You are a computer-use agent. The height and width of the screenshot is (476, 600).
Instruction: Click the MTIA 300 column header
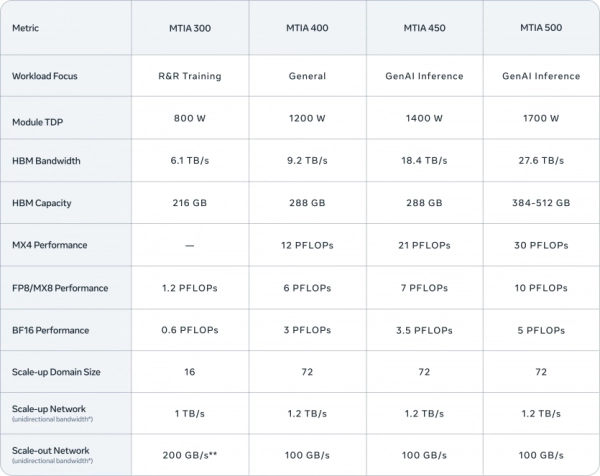coord(189,29)
